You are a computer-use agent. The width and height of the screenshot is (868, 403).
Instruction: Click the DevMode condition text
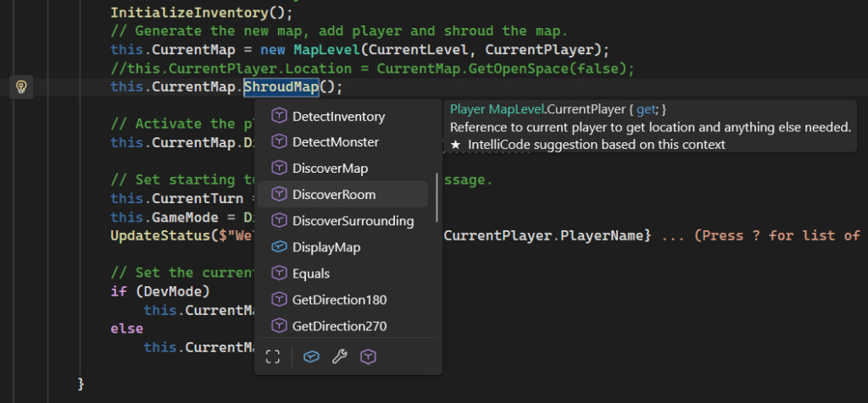173,291
